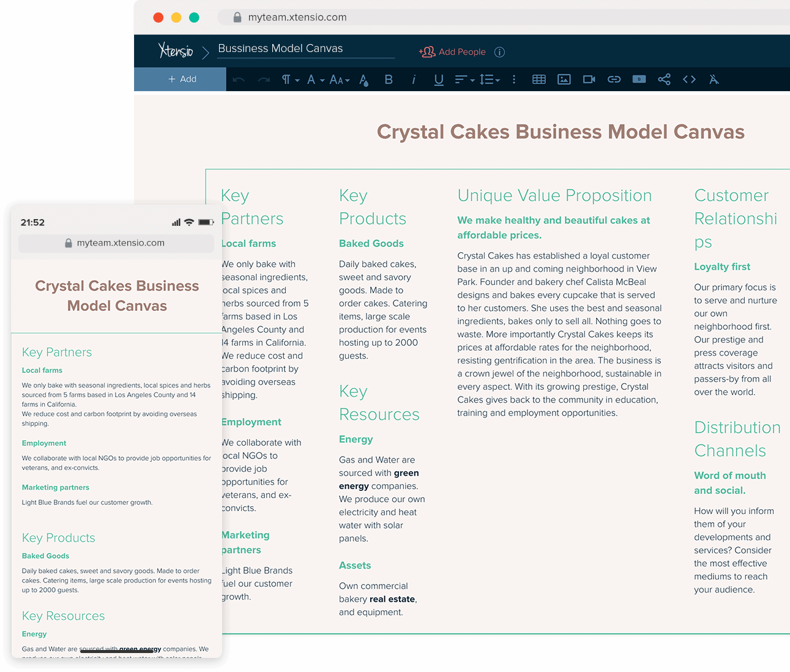This screenshot has width=790, height=672.
Task: Toggle italic formatting
Action: pyautogui.click(x=414, y=79)
